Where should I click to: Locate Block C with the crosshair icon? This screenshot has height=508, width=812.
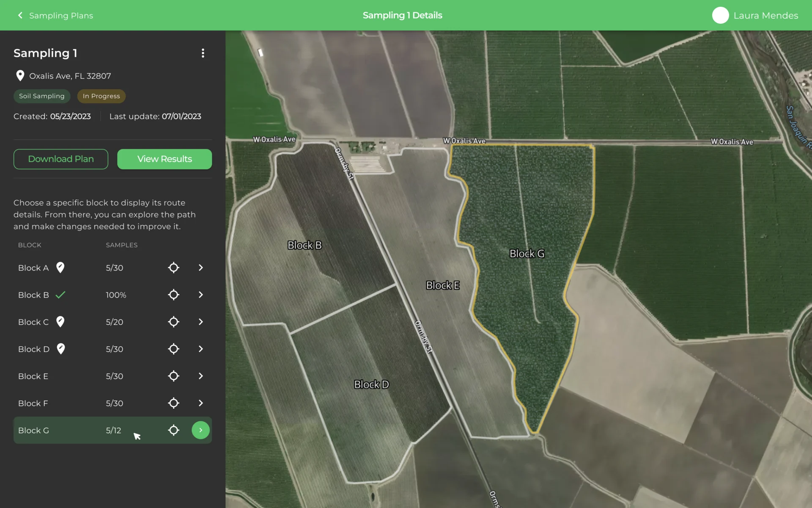click(173, 322)
